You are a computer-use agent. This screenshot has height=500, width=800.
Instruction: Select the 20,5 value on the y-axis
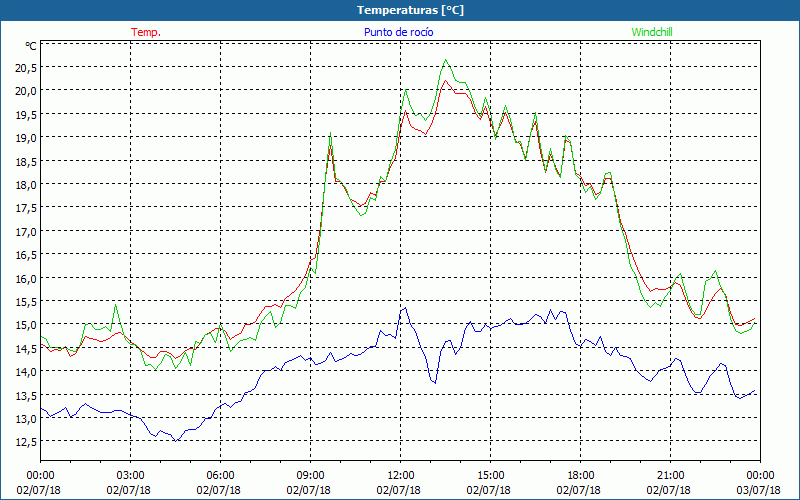point(25,67)
